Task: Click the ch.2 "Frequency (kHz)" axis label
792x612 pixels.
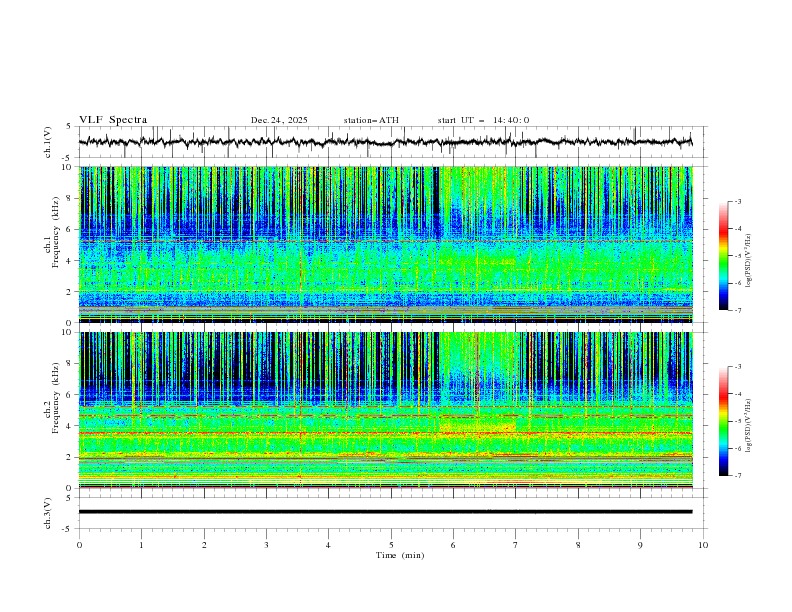Action: coord(56,397)
